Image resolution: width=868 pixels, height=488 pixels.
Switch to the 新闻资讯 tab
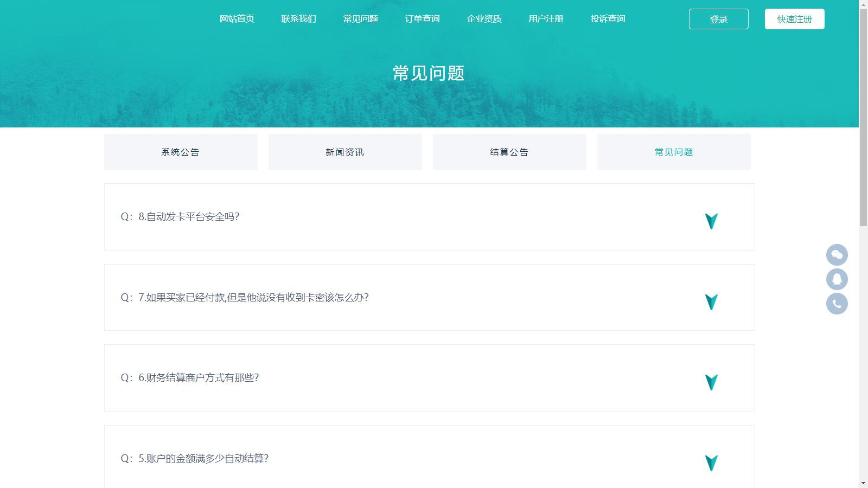coord(345,152)
